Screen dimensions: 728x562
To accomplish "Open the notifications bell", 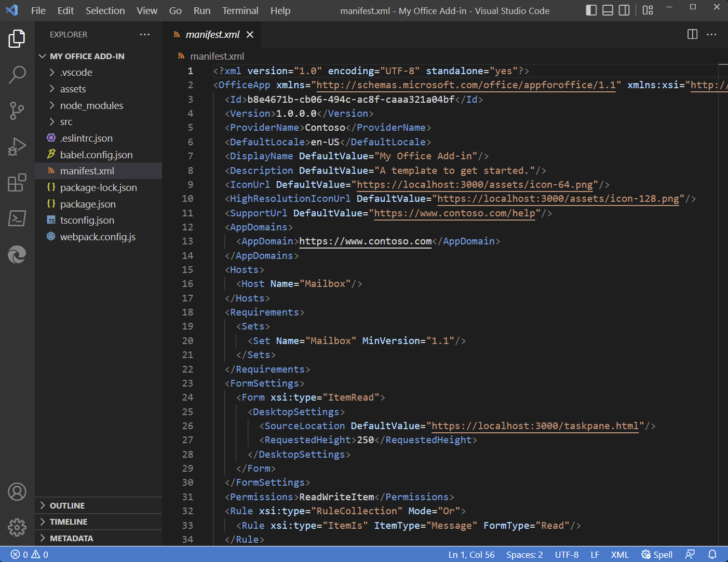I will coord(712,554).
